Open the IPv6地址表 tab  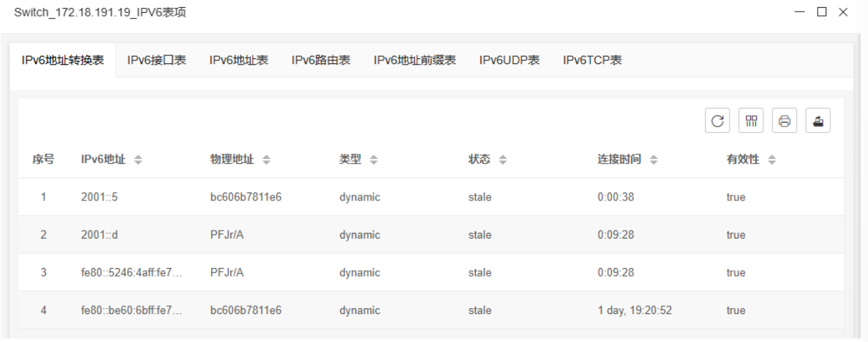point(238,60)
